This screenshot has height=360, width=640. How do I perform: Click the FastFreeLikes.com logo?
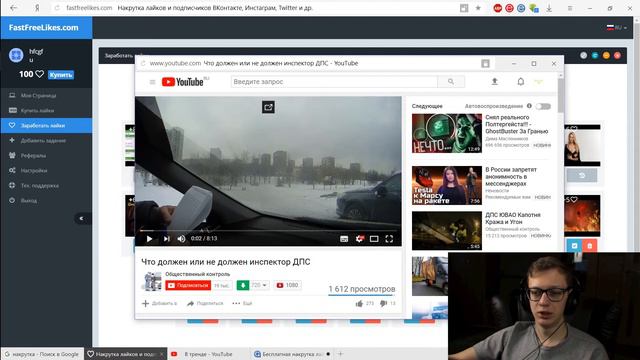click(x=44, y=28)
